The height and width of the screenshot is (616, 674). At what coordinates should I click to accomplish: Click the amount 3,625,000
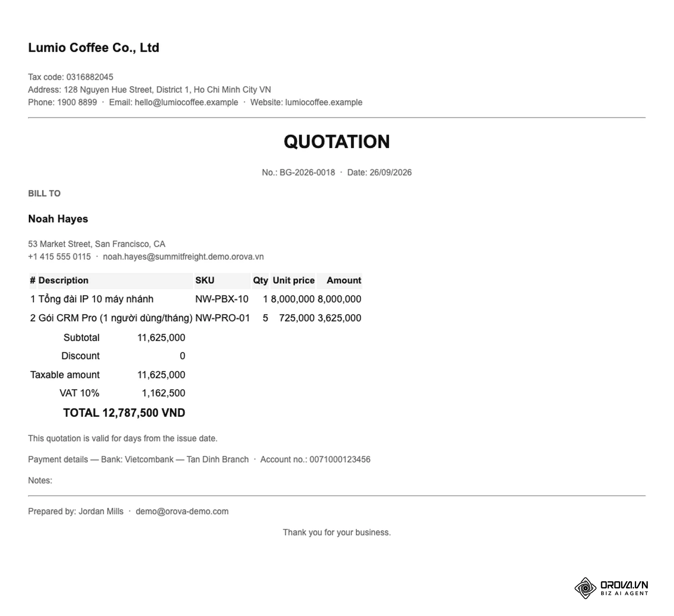tap(339, 318)
